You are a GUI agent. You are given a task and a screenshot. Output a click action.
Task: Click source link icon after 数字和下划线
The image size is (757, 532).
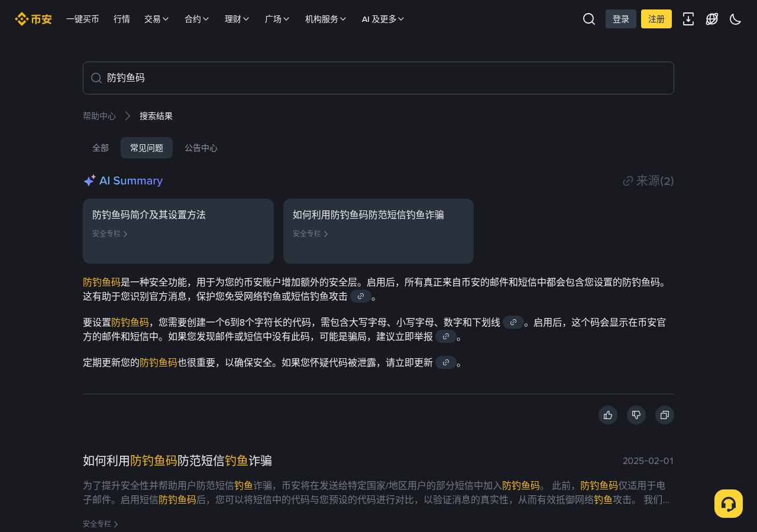[513, 322]
